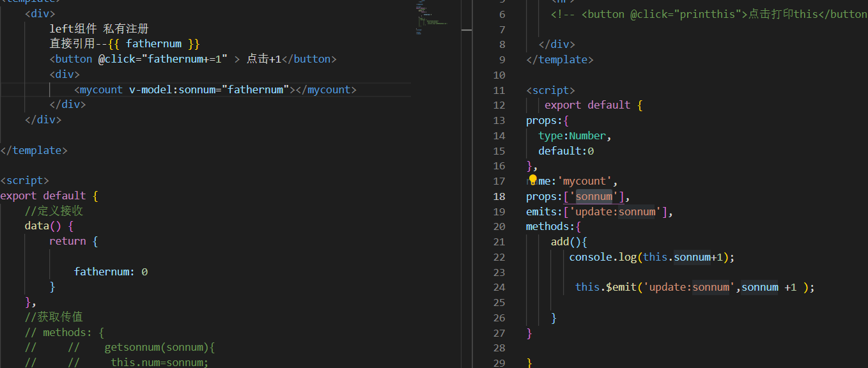Click the comment '//获取传值'
This screenshot has width=868, height=368.
click(x=54, y=317)
